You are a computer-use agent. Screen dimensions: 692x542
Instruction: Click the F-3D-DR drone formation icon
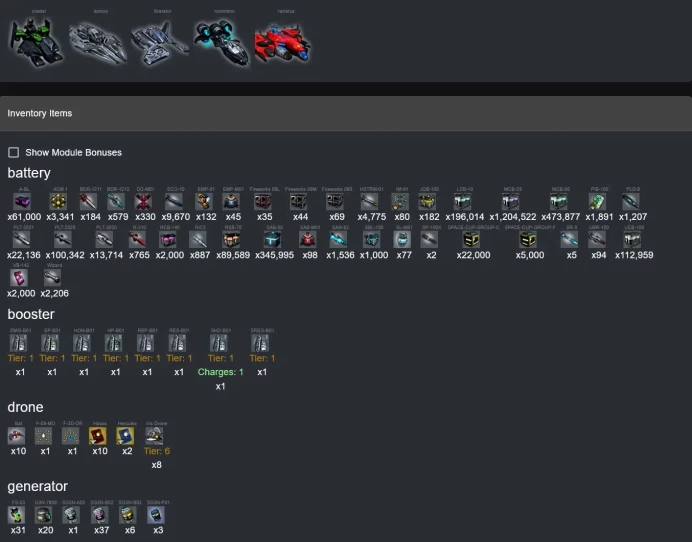[71, 436]
